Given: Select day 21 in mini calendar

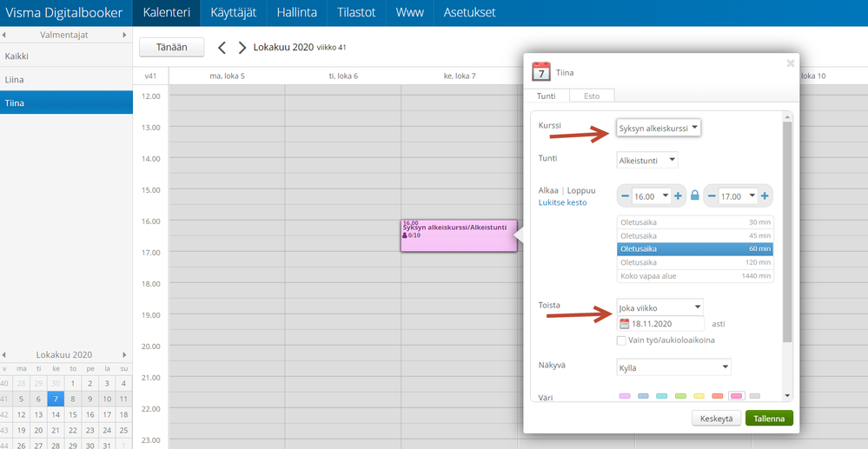Looking at the screenshot, I should click(56, 430).
